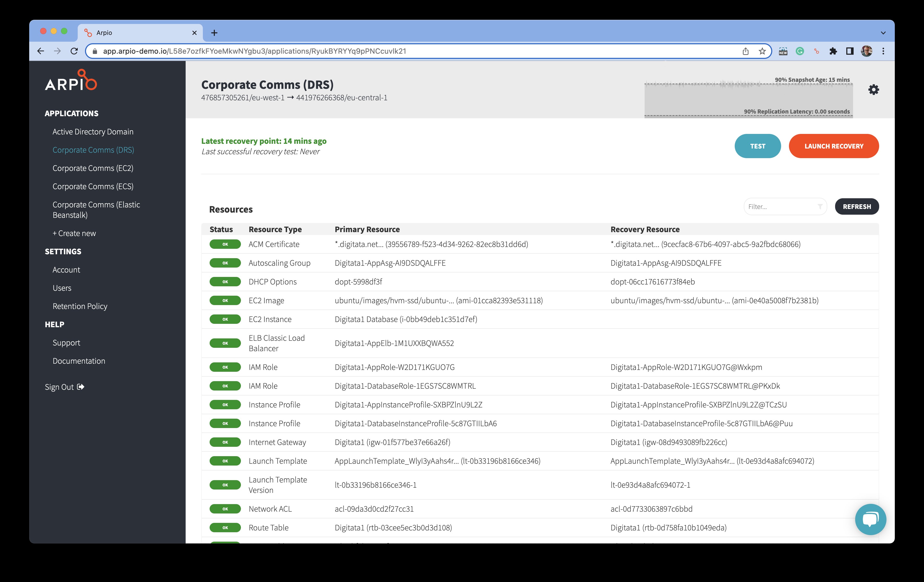
Task: Select Active Directory Domain application
Action: click(x=93, y=132)
